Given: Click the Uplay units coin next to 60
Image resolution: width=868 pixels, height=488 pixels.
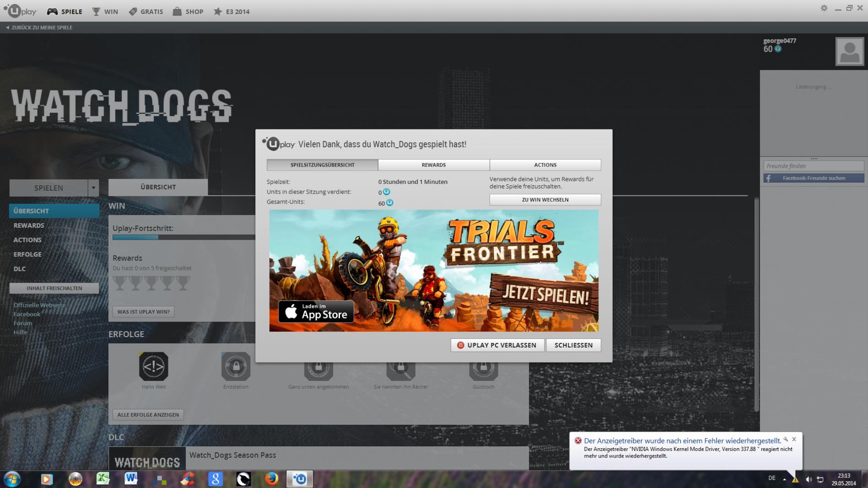Looking at the screenshot, I should 778,49.
